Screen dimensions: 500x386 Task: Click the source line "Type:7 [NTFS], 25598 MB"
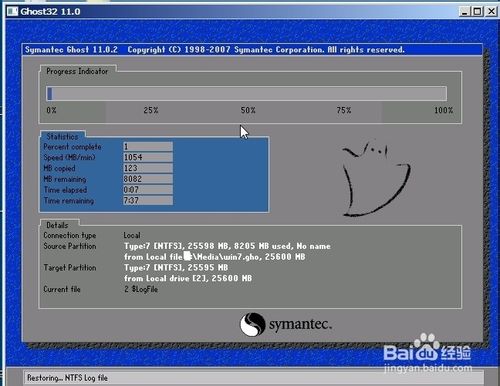coord(227,246)
